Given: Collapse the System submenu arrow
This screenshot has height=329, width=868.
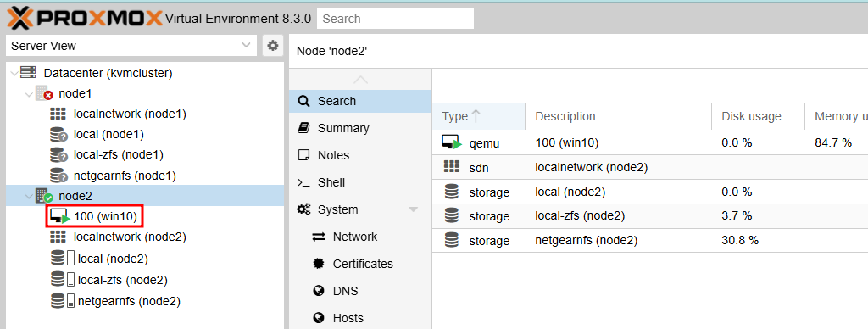Looking at the screenshot, I should 414,209.
